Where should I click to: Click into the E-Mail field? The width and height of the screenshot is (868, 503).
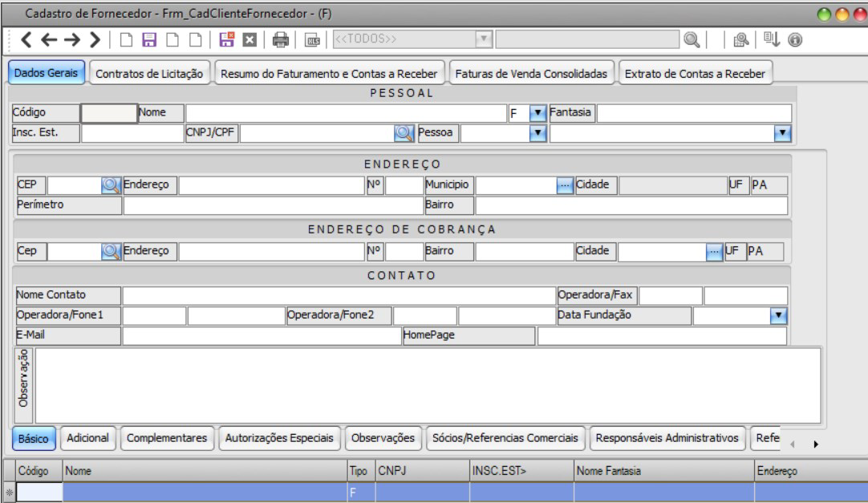point(262,336)
